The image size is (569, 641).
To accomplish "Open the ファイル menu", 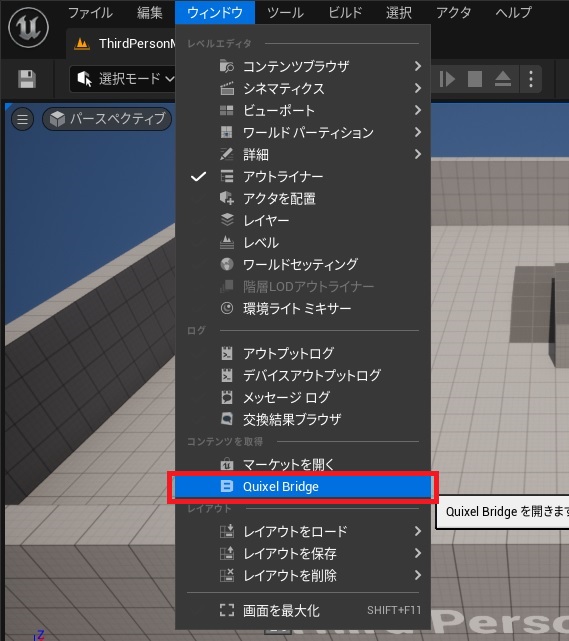I will pos(90,13).
